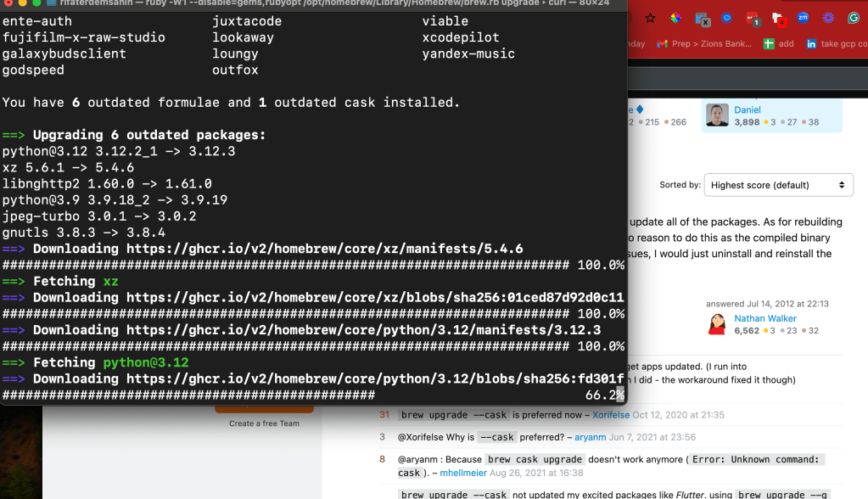
Task: Open the Zoom extension icon
Action: tap(803, 18)
